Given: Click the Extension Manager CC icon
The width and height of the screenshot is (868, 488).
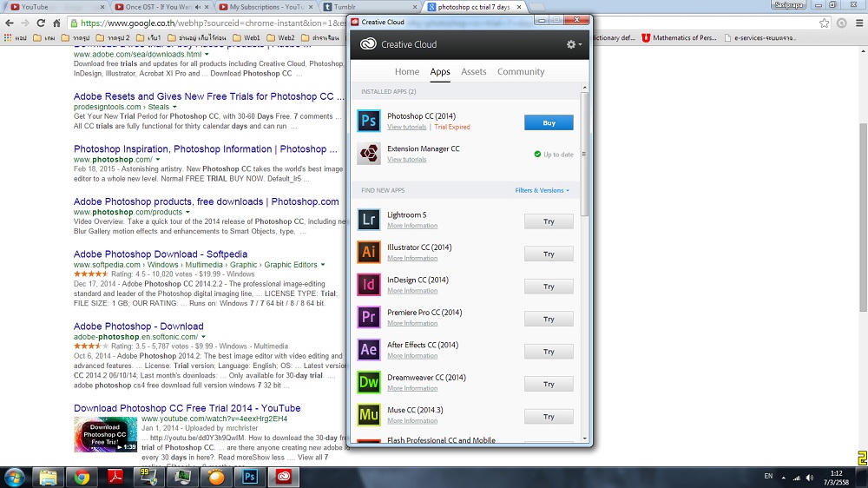Looking at the screenshot, I should [369, 154].
